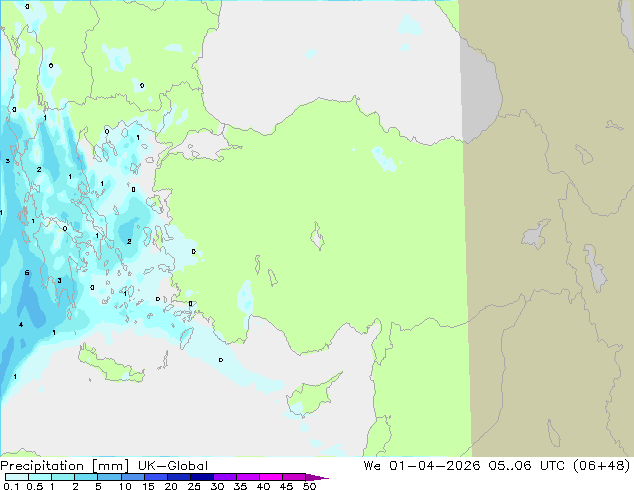Click the 'Precipitation [mm]' title text
Image resolution: width=634 pixels, height=490 pixels.
[x=65, y=466]
